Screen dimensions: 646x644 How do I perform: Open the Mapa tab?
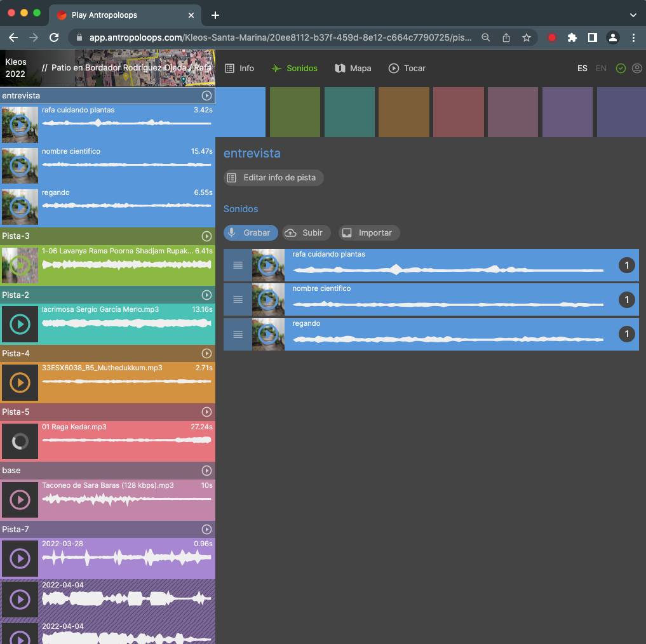click(353, 69)
